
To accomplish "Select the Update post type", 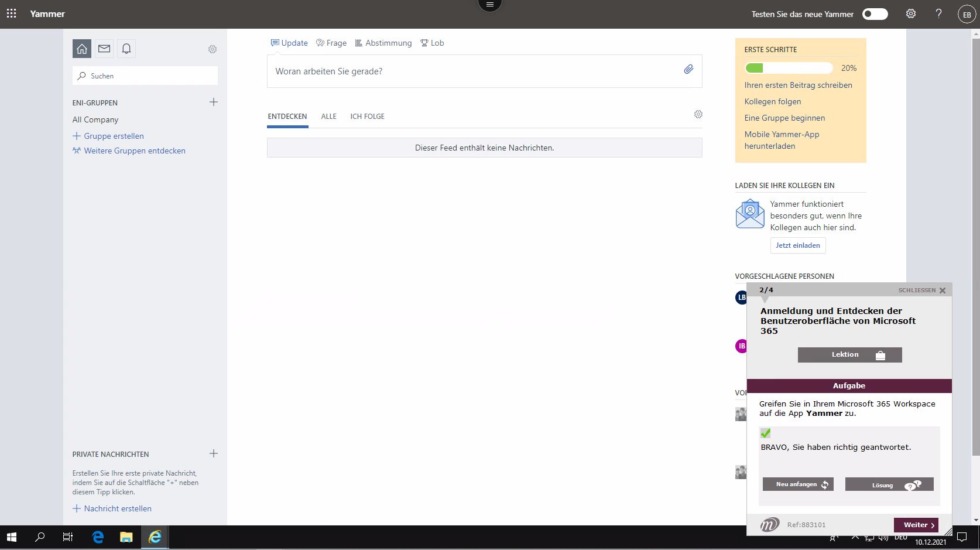I will click(x=289, y=43).
